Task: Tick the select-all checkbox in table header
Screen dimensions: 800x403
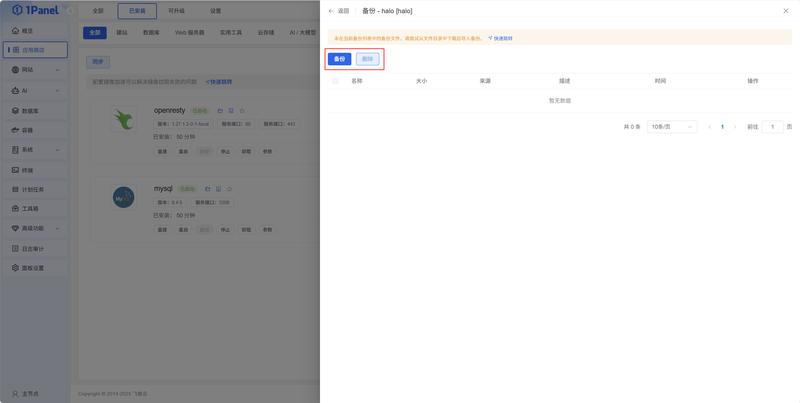Action: tap(335, 81)
